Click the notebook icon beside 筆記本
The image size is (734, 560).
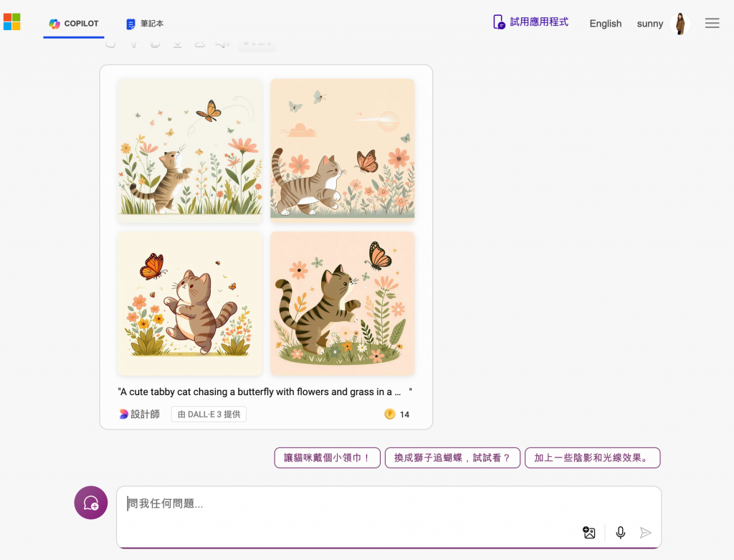pyautogui.click(x=130, y=24)
